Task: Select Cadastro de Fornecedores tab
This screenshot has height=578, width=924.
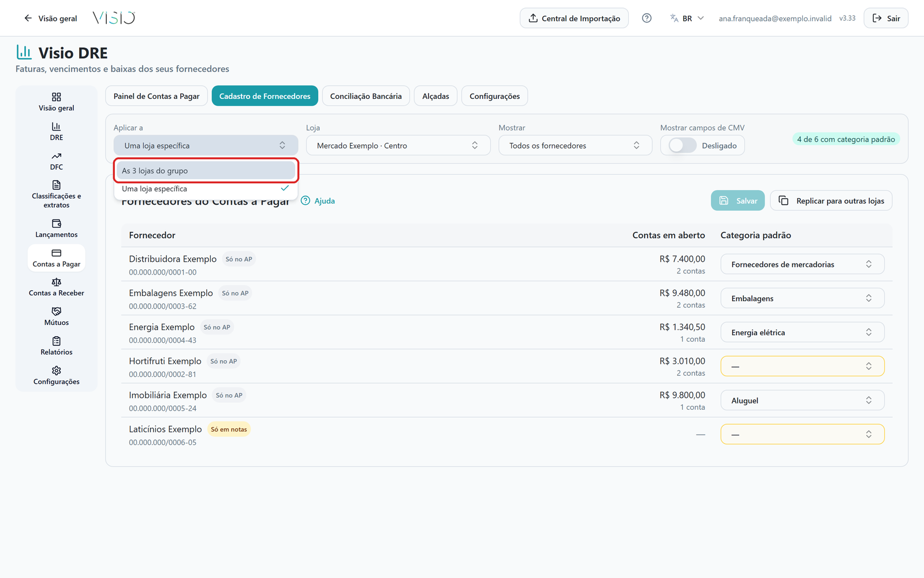Action: click(x=264, y=96)
